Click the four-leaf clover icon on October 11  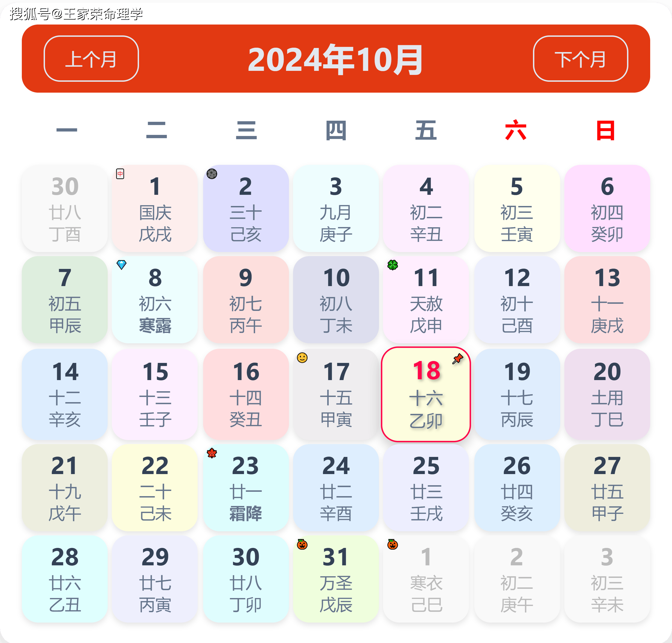[x=393, y=265]
